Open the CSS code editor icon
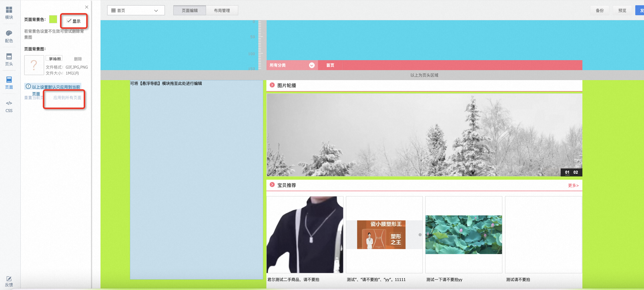The image size is (644, 290). 9,106
